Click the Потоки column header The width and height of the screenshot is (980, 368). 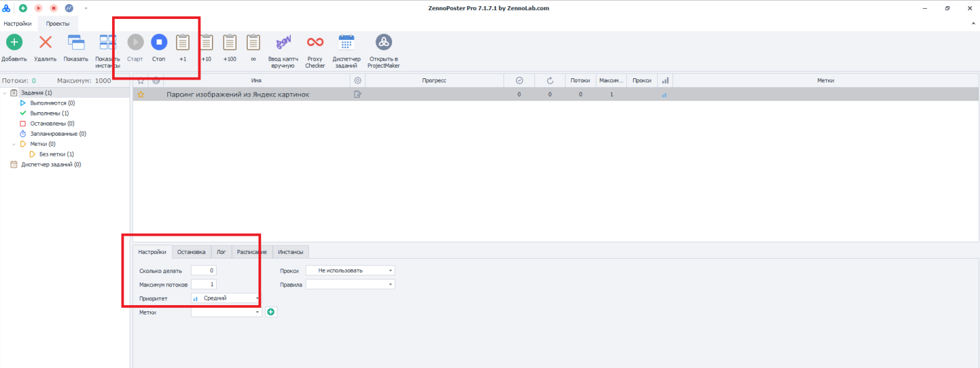point(580,80)
